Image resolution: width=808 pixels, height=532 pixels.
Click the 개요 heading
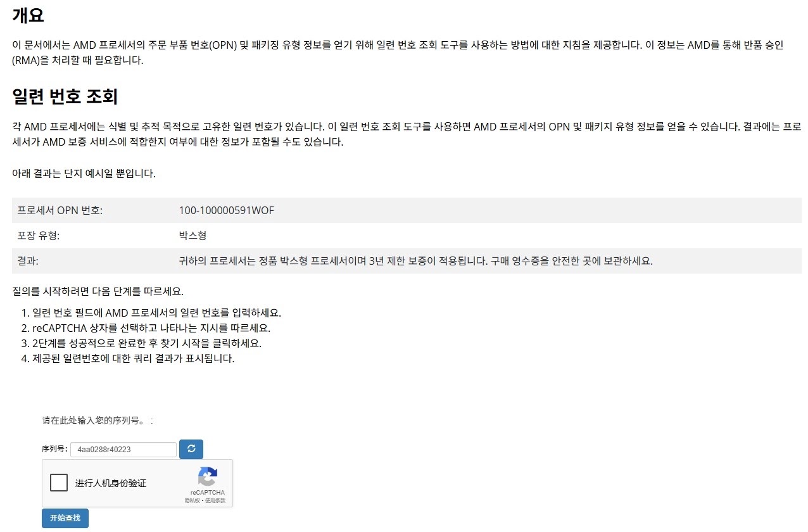coord(28,15)
